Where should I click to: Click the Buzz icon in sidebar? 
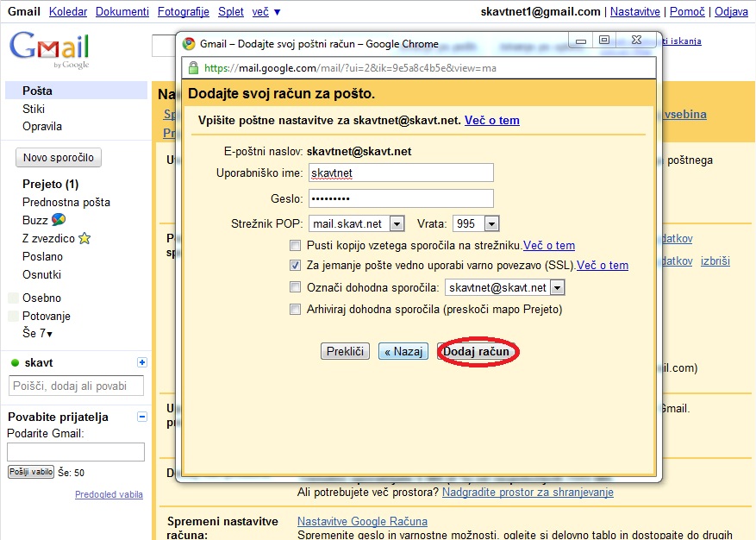click(59, 220)
